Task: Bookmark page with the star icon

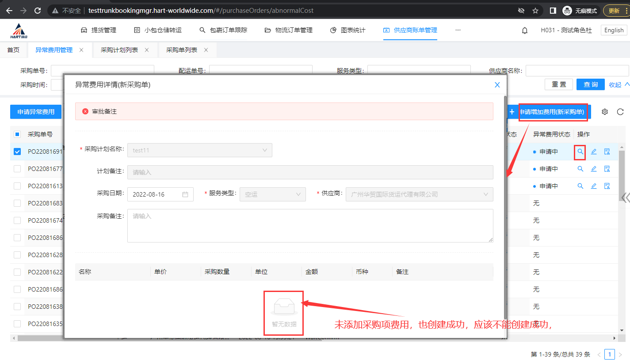Action: pyautogui.click(x=535, y=11)
